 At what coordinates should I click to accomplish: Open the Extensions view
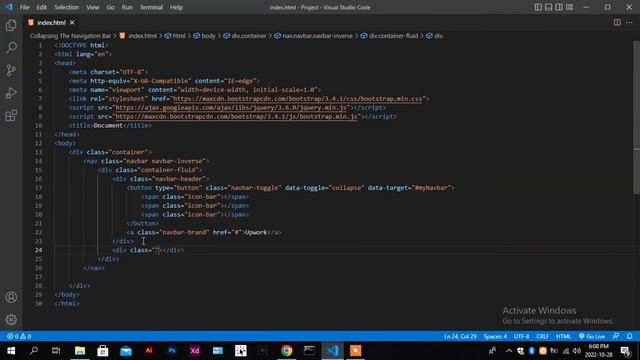[11, 116]
